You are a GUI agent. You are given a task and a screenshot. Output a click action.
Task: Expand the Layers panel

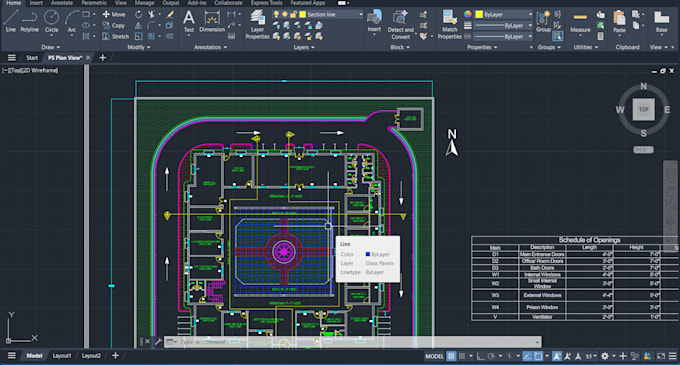coord(304,47)
